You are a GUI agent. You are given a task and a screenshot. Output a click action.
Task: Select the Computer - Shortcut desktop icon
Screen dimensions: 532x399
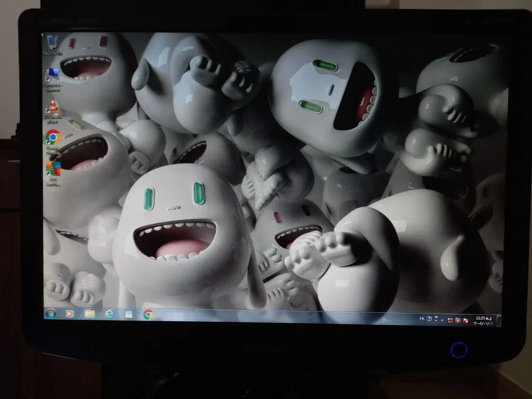coord(53,75)
